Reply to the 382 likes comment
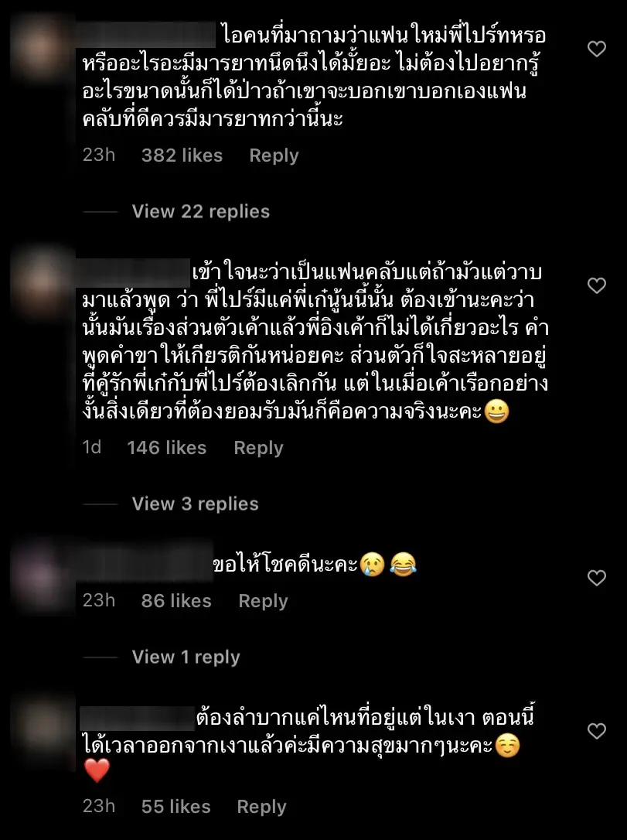 coord(274,155)
